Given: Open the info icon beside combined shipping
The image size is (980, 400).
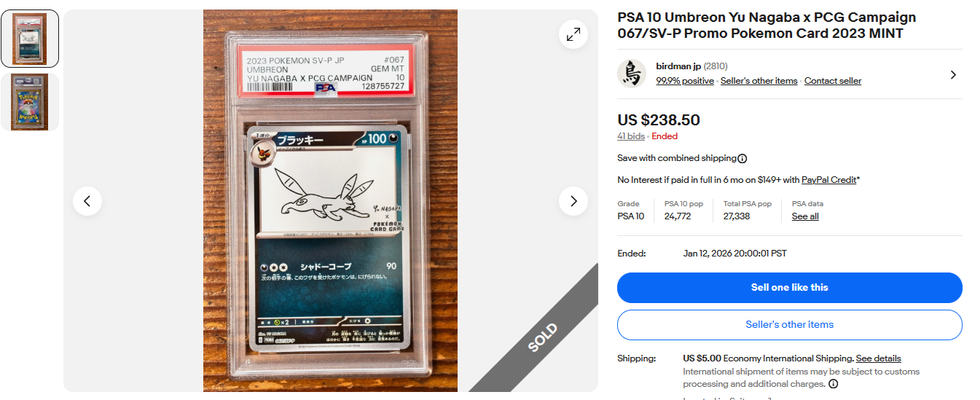Looking at the screenshot, I should 742,158.
